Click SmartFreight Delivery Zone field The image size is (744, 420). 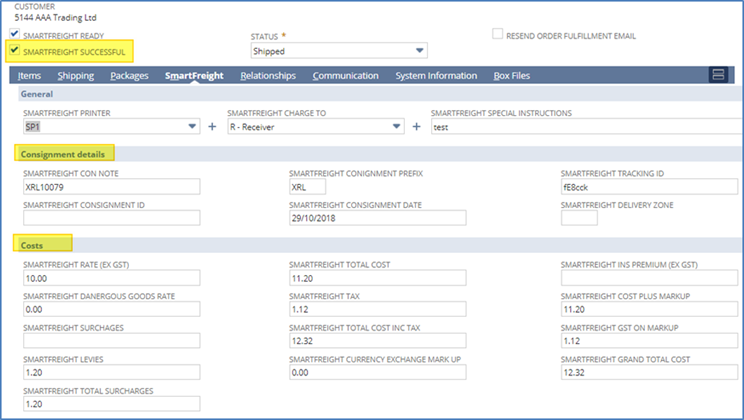[x=579, y=218]
